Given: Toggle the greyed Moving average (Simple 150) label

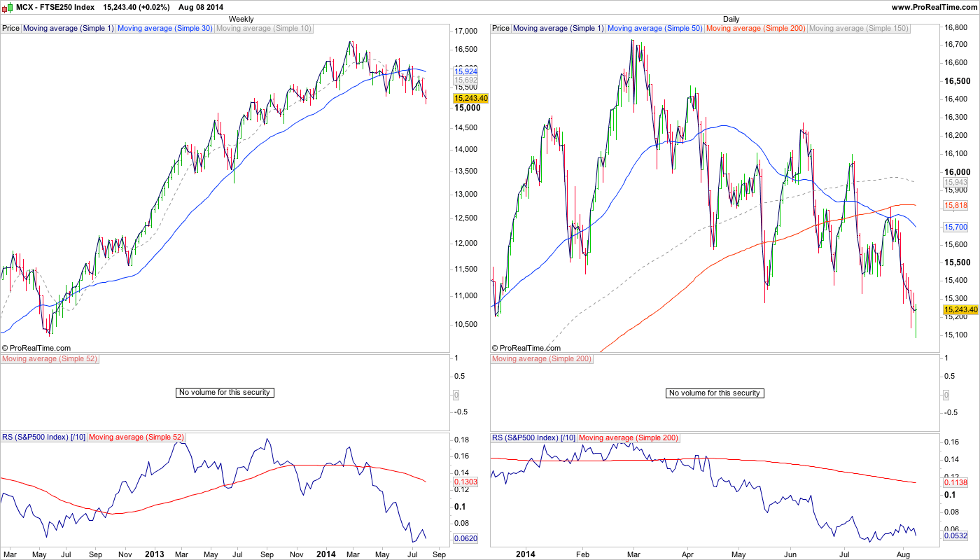Looking at the screenshot, I should tap(858, 29).
